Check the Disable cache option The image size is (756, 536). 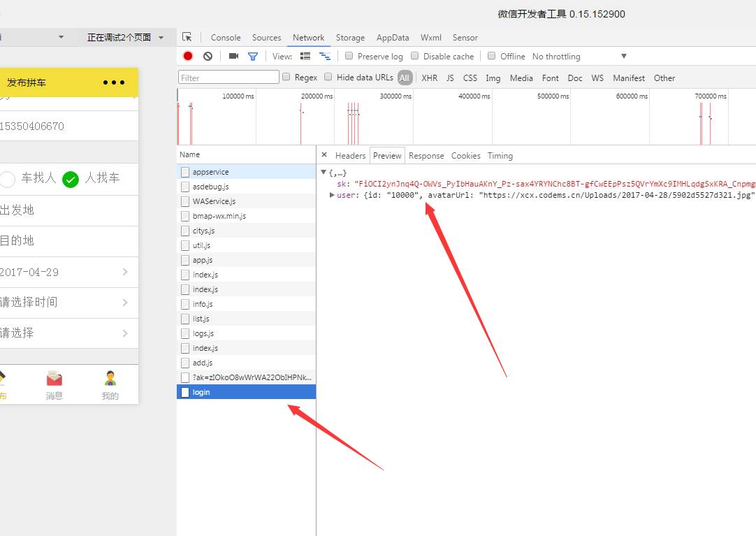pyautogui.click(x=414, y=56)
